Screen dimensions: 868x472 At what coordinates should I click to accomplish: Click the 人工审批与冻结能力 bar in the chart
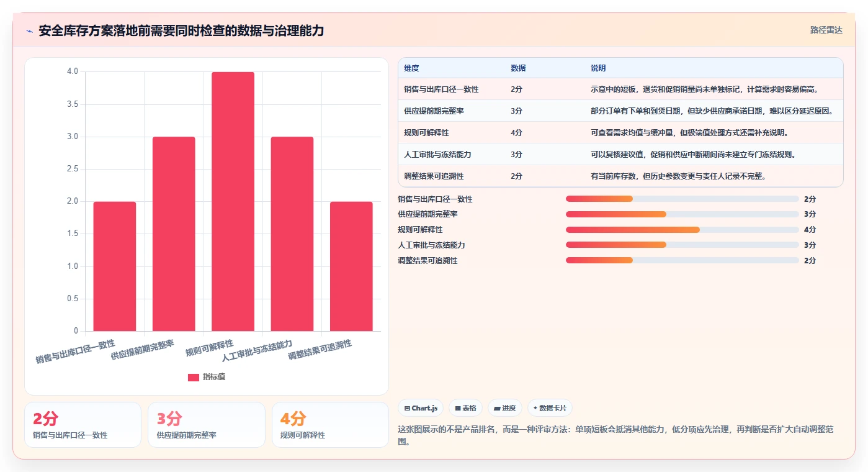point(292,234)
